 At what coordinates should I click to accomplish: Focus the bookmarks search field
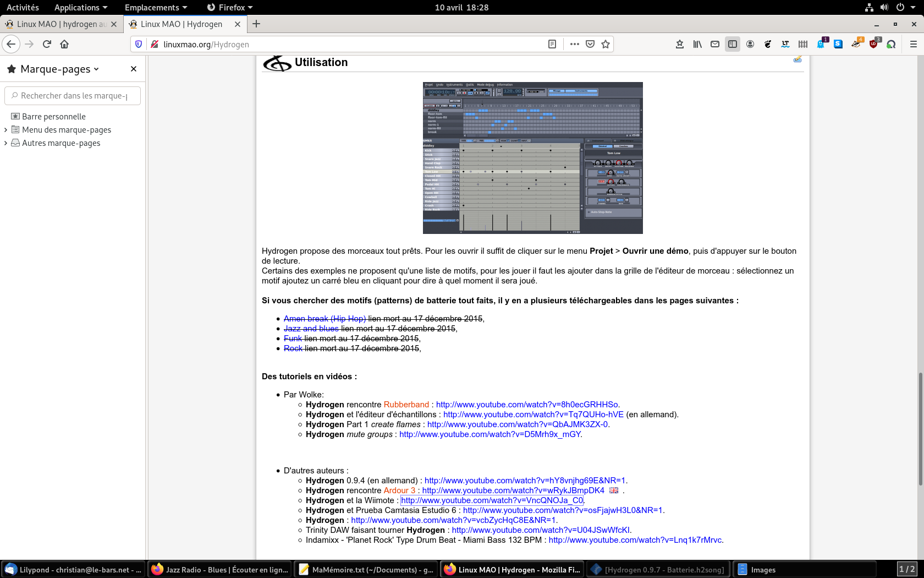(x=73, y=96)
